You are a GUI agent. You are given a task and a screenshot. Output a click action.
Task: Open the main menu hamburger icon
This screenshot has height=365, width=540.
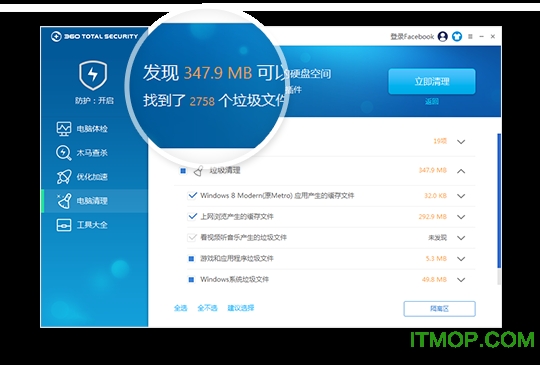(x=470, y=36)
